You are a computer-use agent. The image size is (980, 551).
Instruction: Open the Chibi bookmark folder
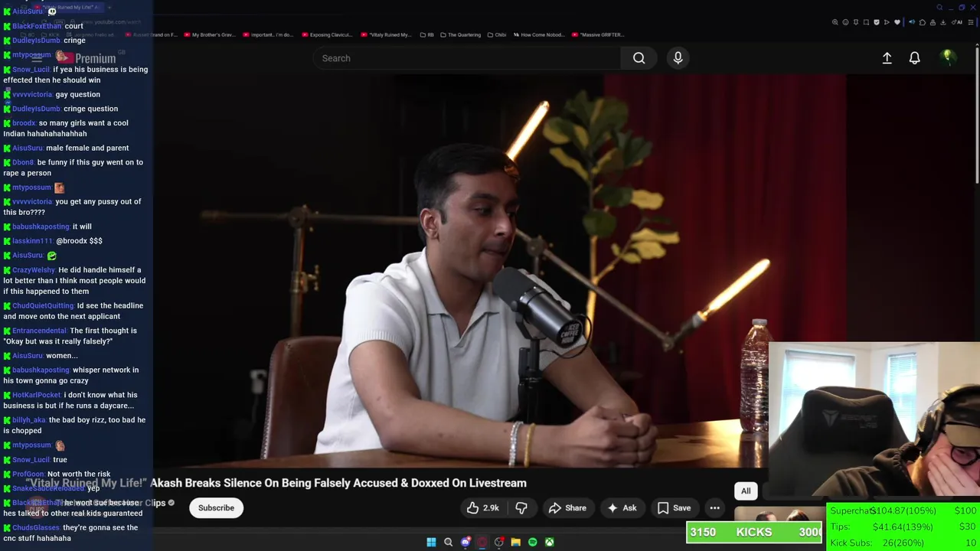(x=497, y=34)
